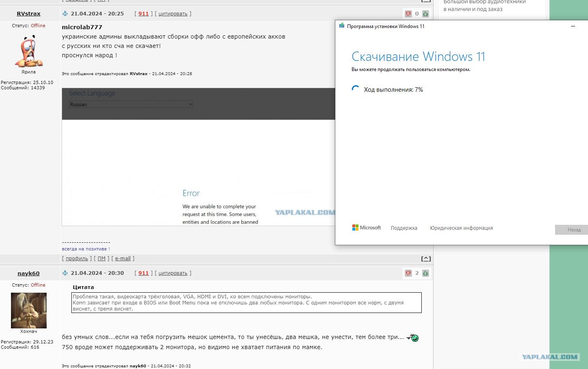
Task: Click the e-mail link under RVstrax's post
Action: click(x=123, y=258)
